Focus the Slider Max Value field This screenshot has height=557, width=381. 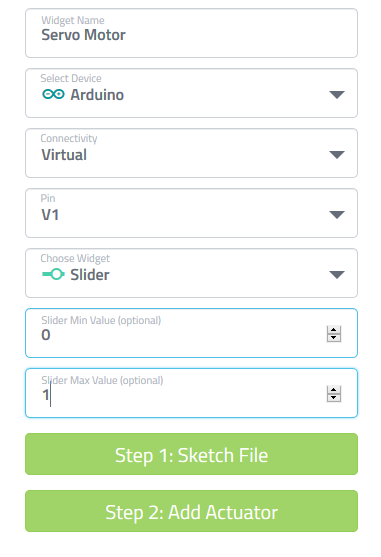(x=191, y=393)
